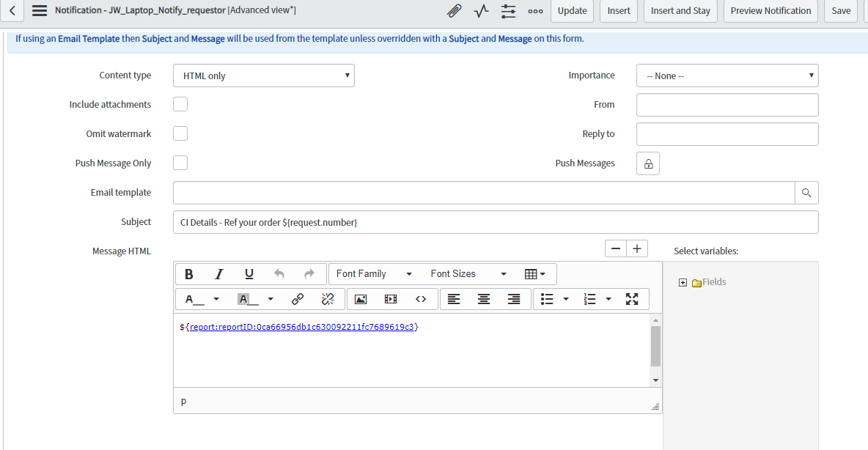Click the numbered list icon
This screenshot has width=868, height=450.
tap(589, 300)
